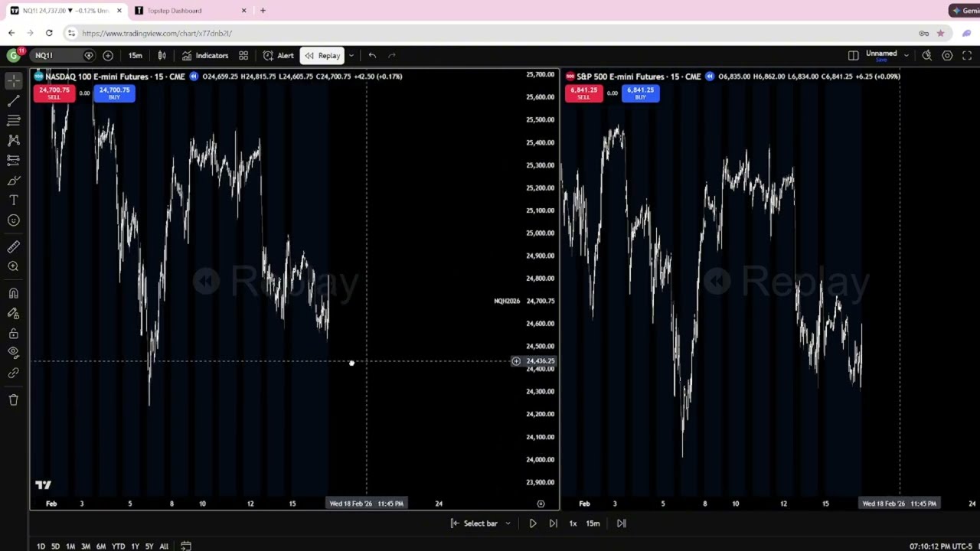Step replay forward one bar
This screenshot has width=980, height=551.
[x=553, y=523]
